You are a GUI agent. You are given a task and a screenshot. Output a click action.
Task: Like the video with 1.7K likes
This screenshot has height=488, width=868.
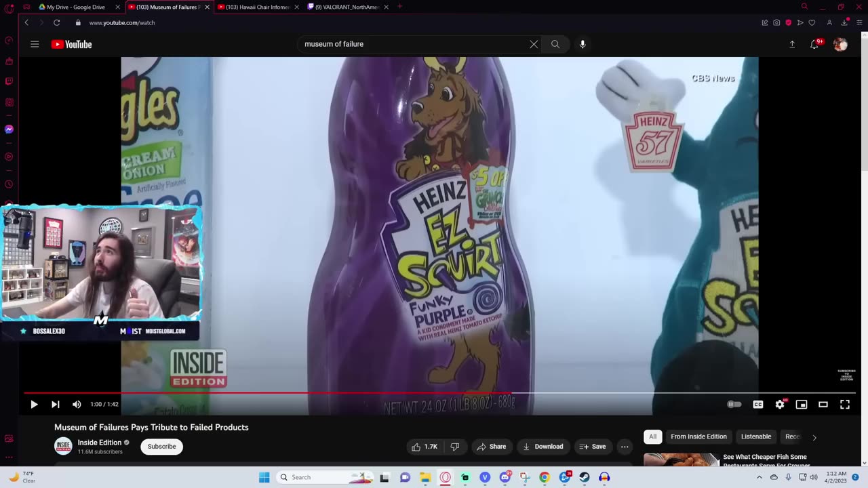[425, 447]
